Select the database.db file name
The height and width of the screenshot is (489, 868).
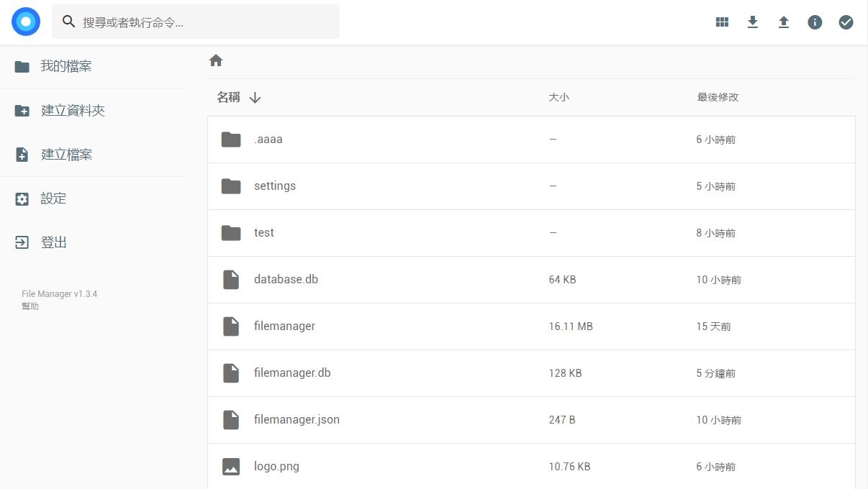[x=286, y=279]
